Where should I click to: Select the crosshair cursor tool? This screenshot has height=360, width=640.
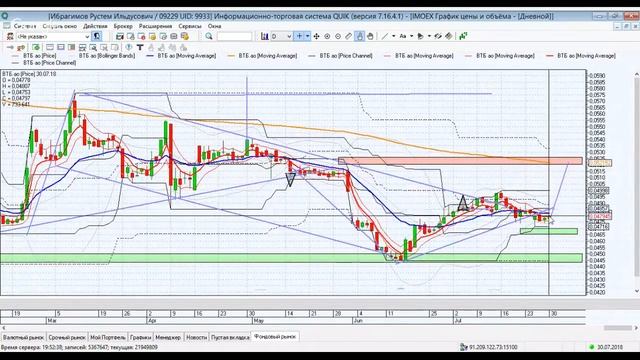(299, 36)
